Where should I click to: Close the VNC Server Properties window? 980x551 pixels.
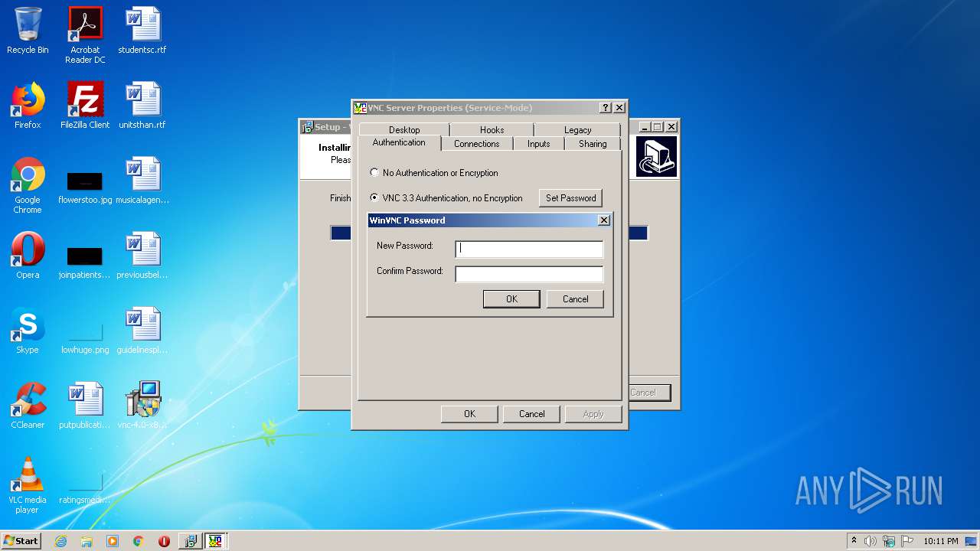[x=619, y=108]
